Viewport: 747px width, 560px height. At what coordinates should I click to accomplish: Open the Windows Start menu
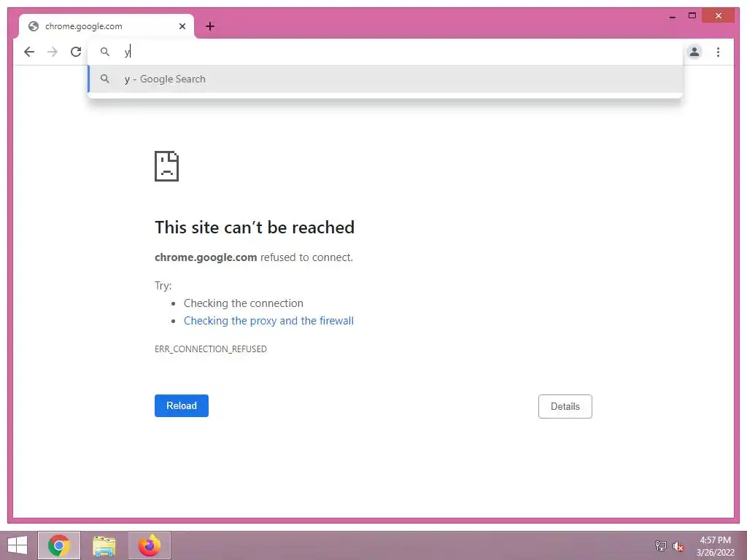click(x=18, y=545)
